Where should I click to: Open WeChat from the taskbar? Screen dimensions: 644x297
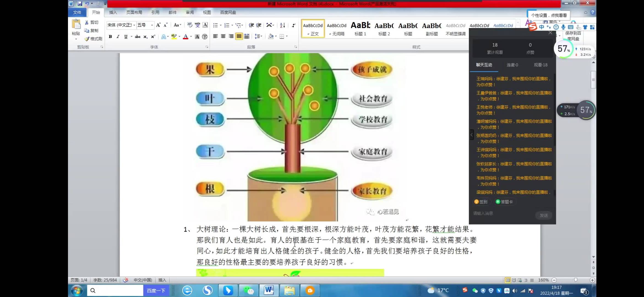(x=248, y=290)
